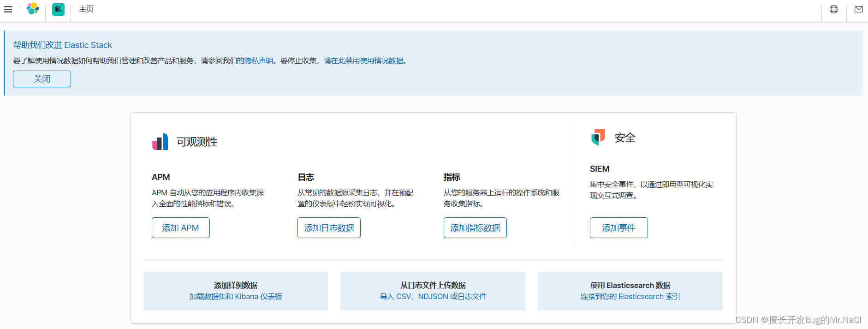The height and width of the screenshot is (329, 868).
Task: Select the 主页 breadcrumb
Action: [86, 9]
